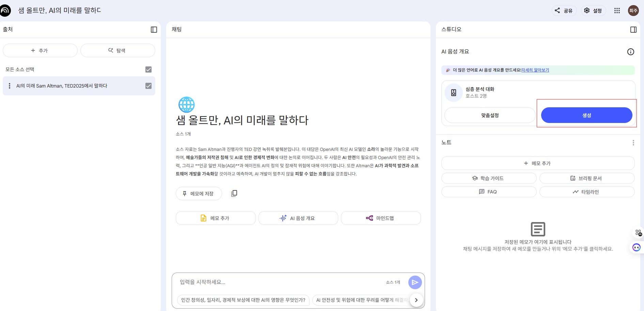The width and height of the screenshot is (644, 311).
Task: Click the floating extension icon above the chatbot bubble
Action: 639,233
